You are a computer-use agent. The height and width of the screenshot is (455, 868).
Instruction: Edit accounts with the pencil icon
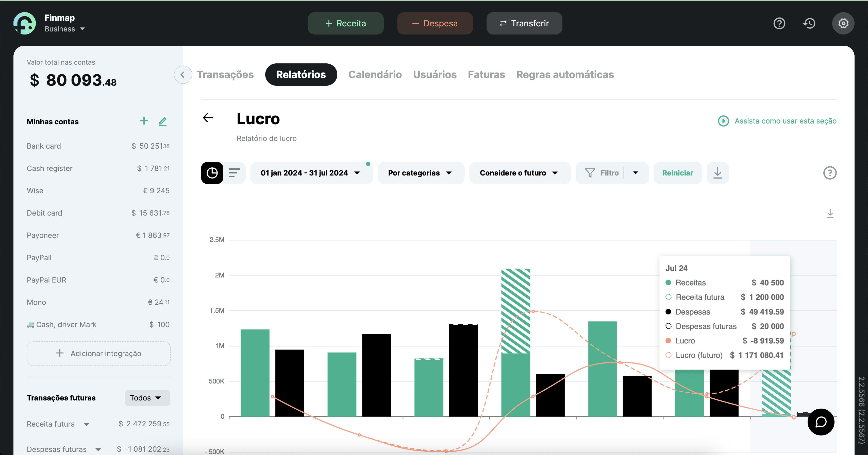click(x=163, y=121)
